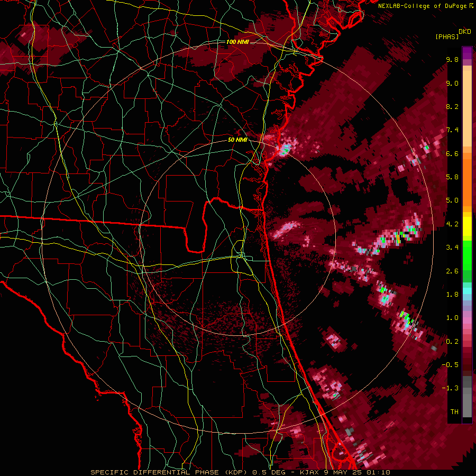The width and height of the screenshot is (476, 476).
Task: Click the 9.0 value on the scale
Action: coord(452,84)
